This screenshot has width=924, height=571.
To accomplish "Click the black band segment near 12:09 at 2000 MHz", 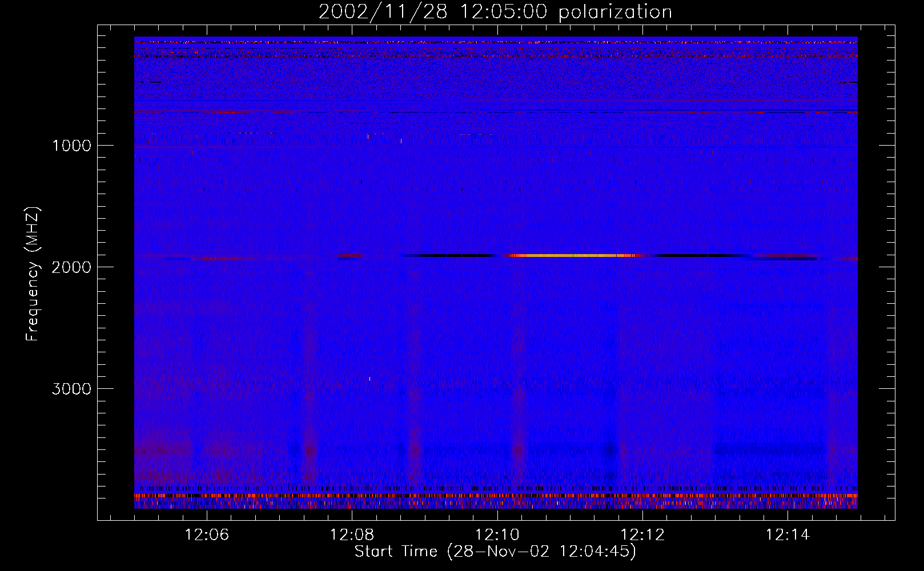I will coord(451,256).
